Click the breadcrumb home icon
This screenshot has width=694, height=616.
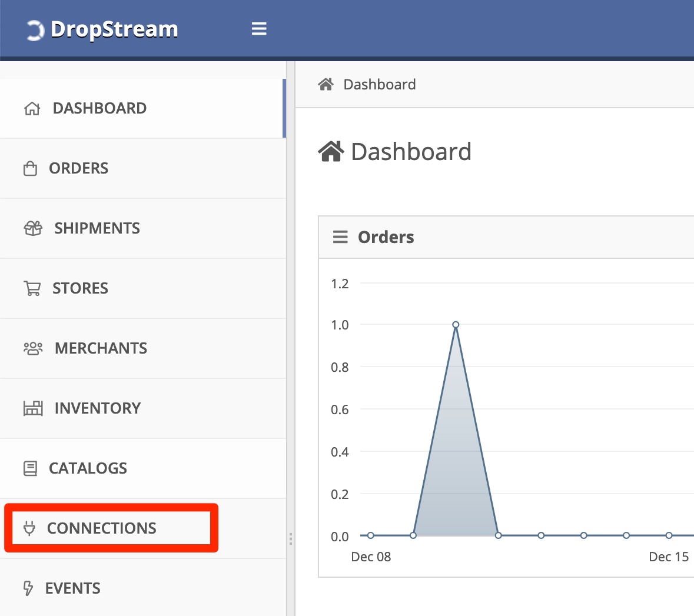[x=326, y=84]
